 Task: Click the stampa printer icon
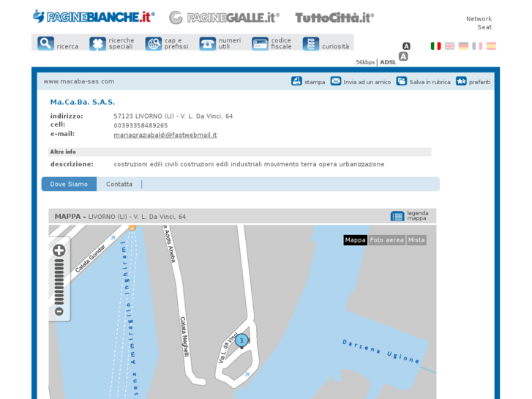tap(296, 81)
